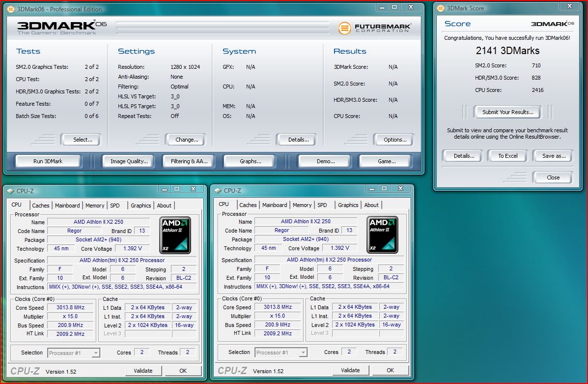Close the right CPU-Z window

400,188
